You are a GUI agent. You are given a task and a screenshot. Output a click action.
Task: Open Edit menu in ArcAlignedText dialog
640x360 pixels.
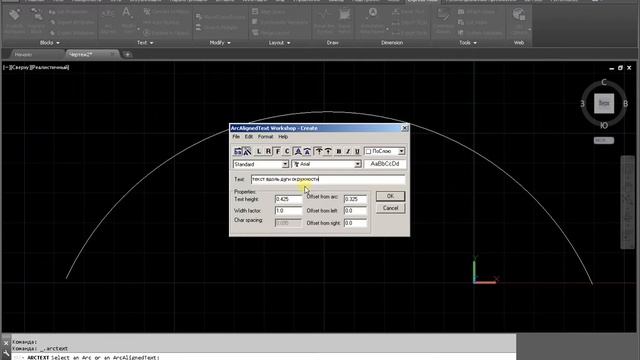(x=249, y=137)
